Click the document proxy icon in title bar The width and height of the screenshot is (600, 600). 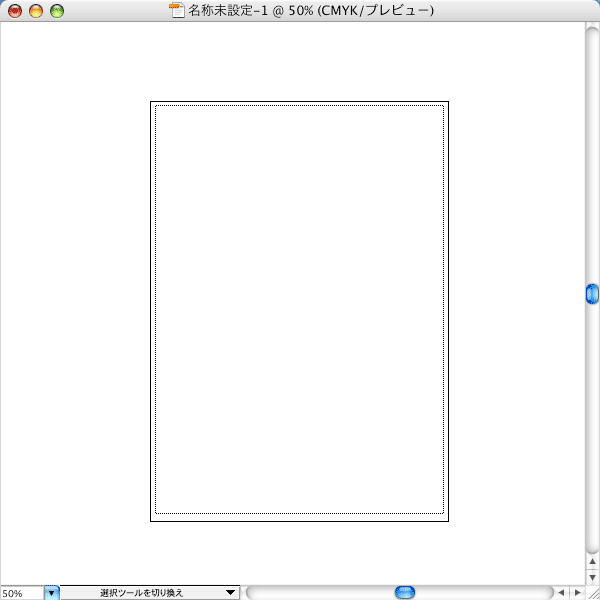click(x=177, y=10)
